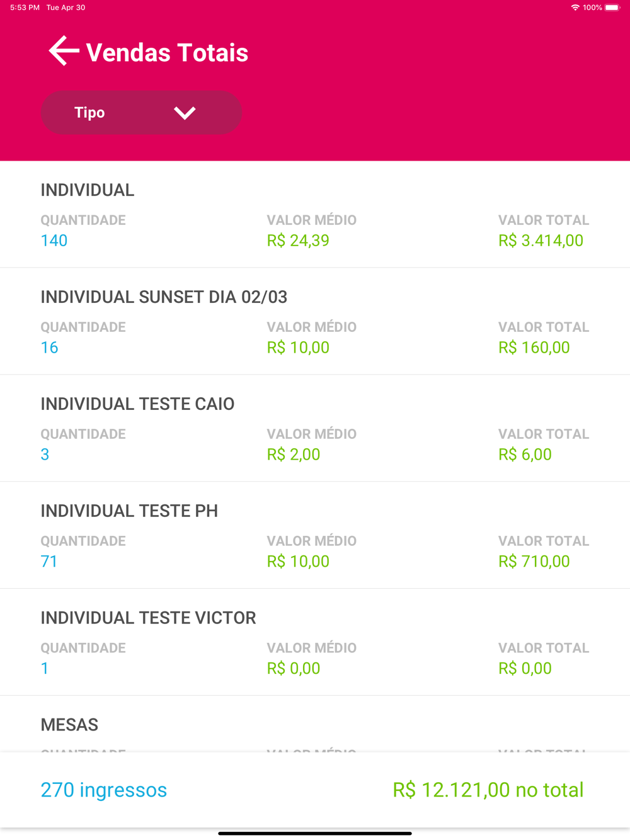
Task: Tap the clock time in status bar
Action: [25, 8]
